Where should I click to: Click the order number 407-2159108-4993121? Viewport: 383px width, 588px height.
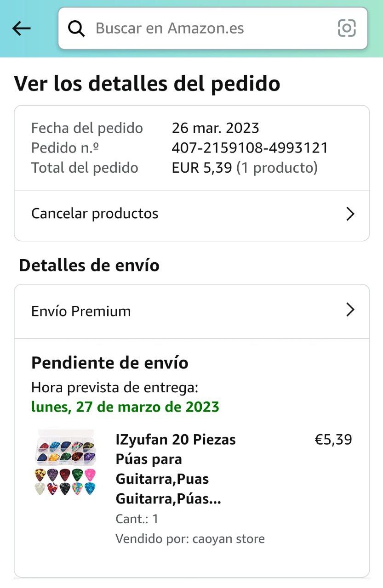click(250, 148)
